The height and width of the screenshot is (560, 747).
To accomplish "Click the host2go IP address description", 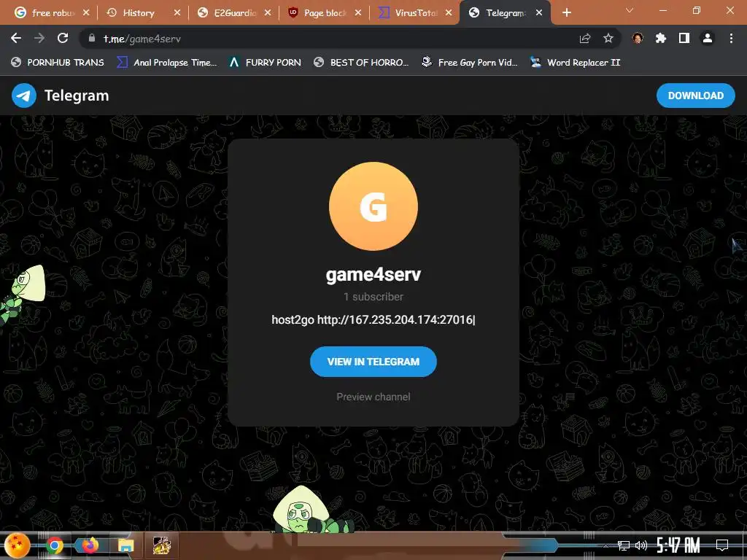I will click(x=373, y=319).
